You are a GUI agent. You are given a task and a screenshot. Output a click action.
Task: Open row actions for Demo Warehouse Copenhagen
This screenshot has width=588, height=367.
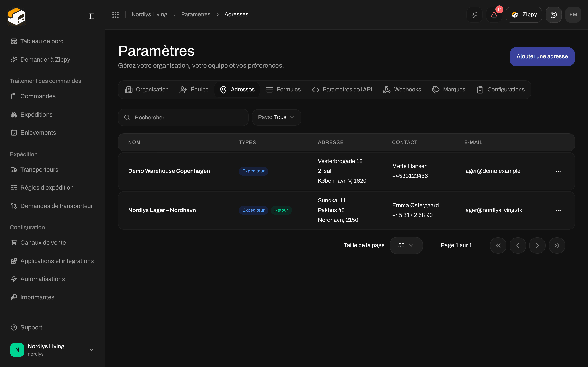[558, 171]
